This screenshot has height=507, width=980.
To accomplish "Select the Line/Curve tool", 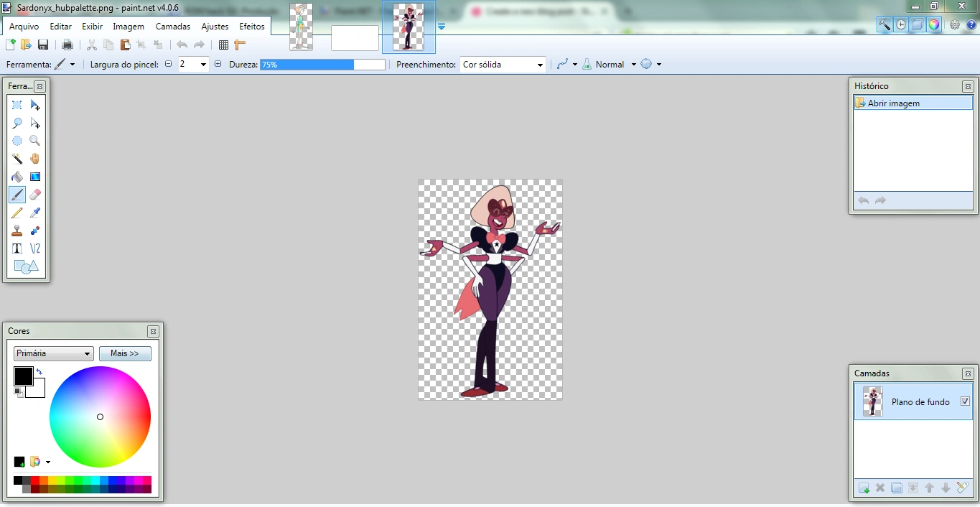I will [35, 248].
